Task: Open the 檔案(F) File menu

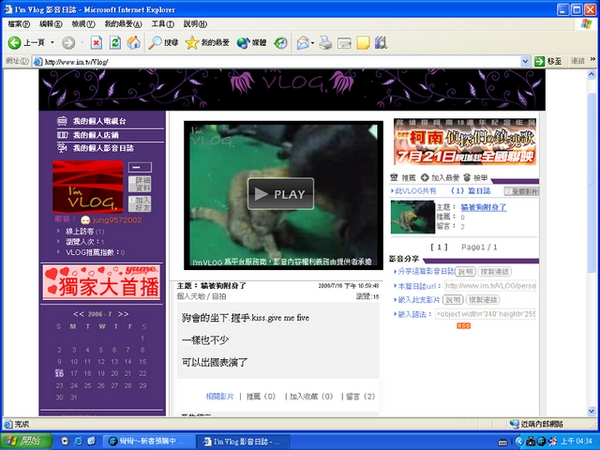Action: (x=19, y=24)
